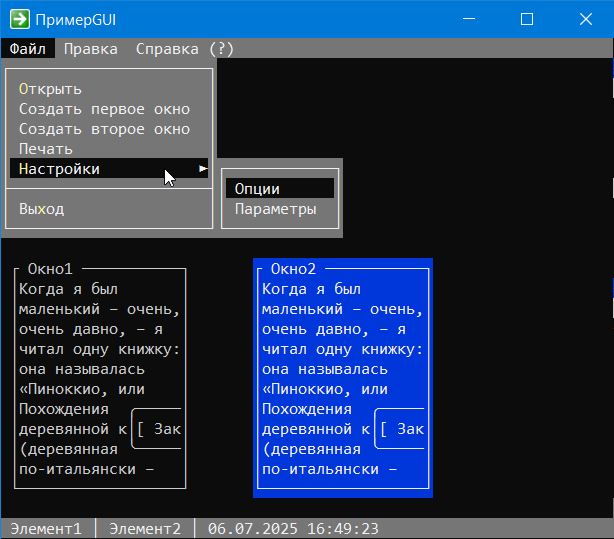Click Элемент2 in the status bar
Image resolution: width=614 pixels, height=539 pixels.
[145, 528]
